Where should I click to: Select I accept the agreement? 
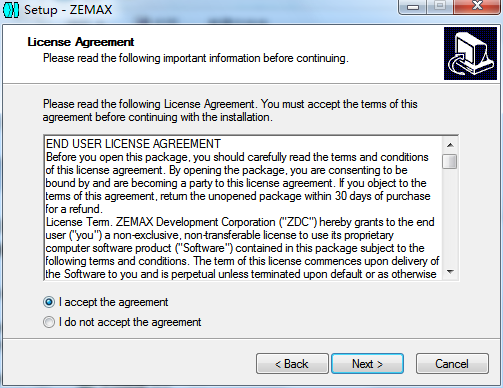tap(49, 302)
